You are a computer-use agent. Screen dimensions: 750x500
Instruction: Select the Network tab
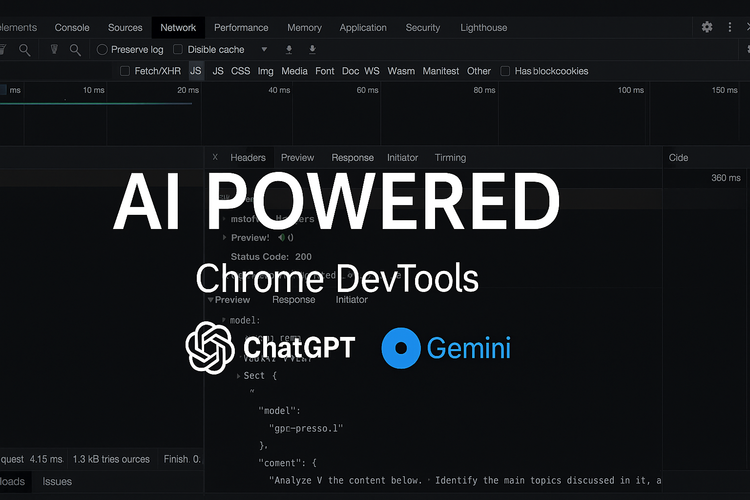[178, 28]
